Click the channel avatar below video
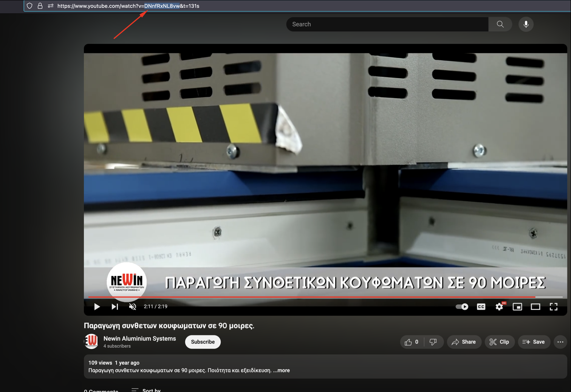The height and width of the screenshot is (392, 571). point(91,342)
